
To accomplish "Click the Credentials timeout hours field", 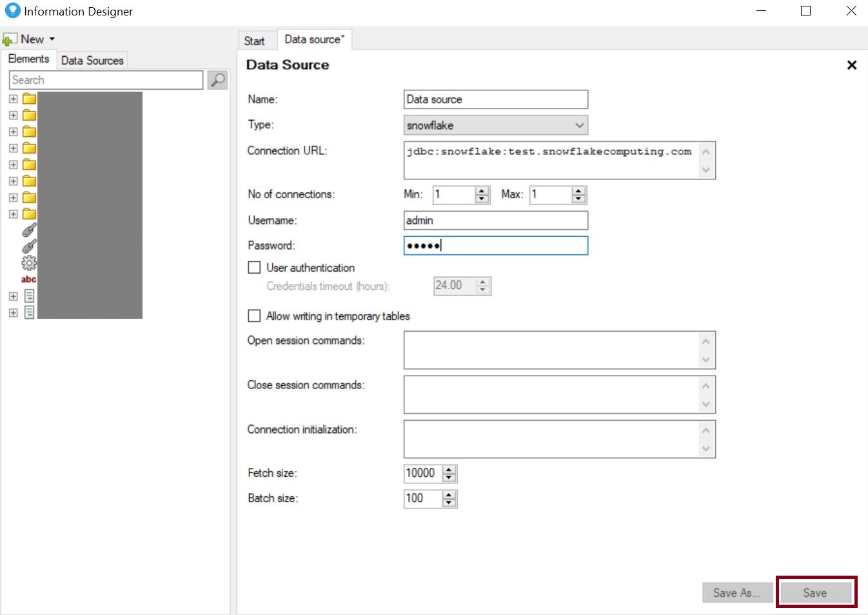I will pos(455,286).
